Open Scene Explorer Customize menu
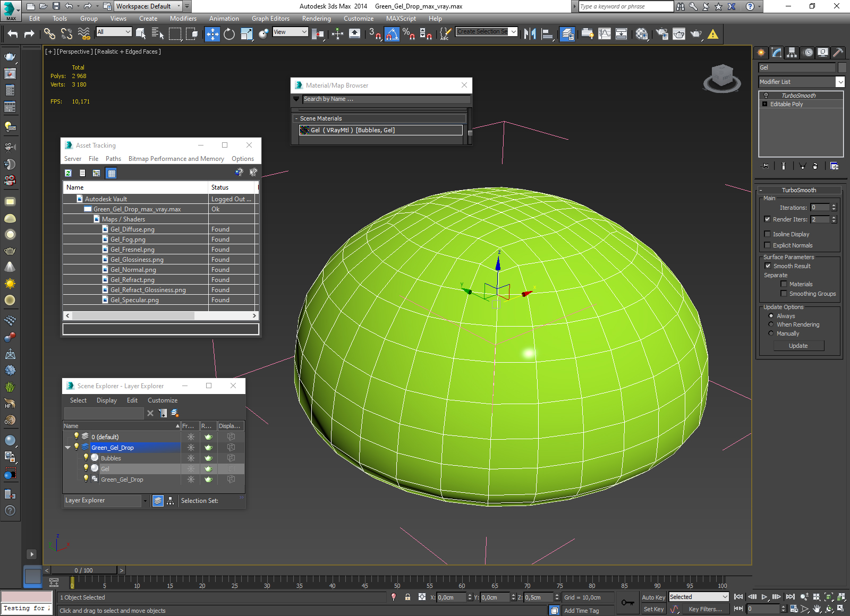Image resolution: width=850 pixels, height=616 pixels. click(x=163, y=400)
